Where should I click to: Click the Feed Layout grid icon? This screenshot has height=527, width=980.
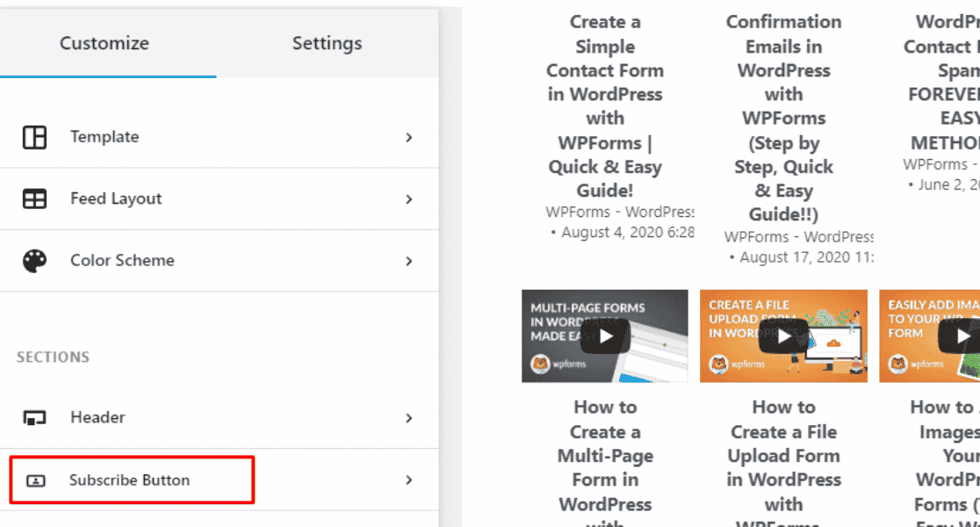[34, 199]
